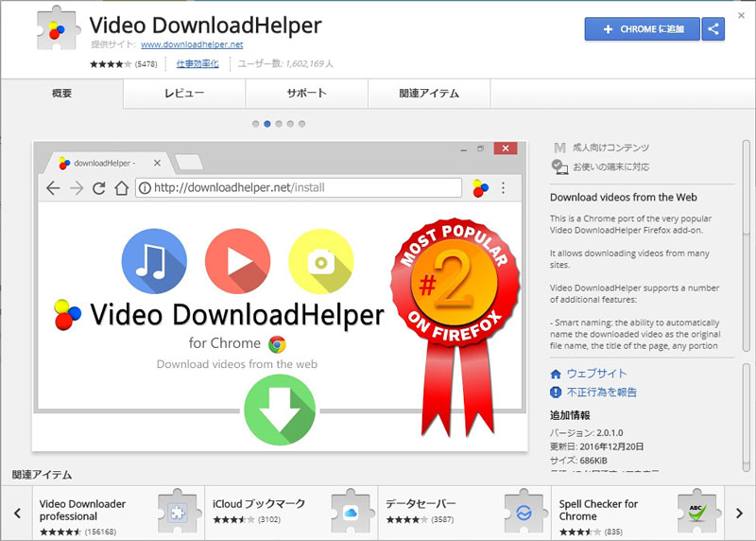Image resolution: width=756 pixels, height=541 pixels.
Task: Click the CHROME に追加 button
Action: [x=642, y=29]
